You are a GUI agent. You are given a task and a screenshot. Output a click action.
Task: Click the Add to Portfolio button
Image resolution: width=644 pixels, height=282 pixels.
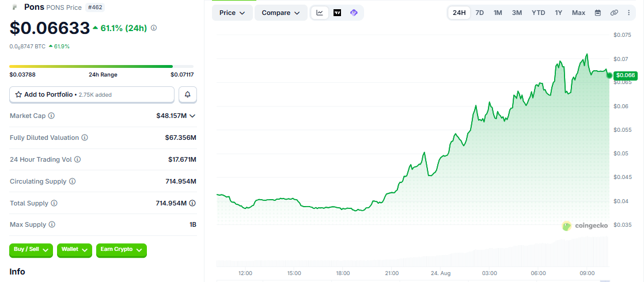(x=92, y=94)
